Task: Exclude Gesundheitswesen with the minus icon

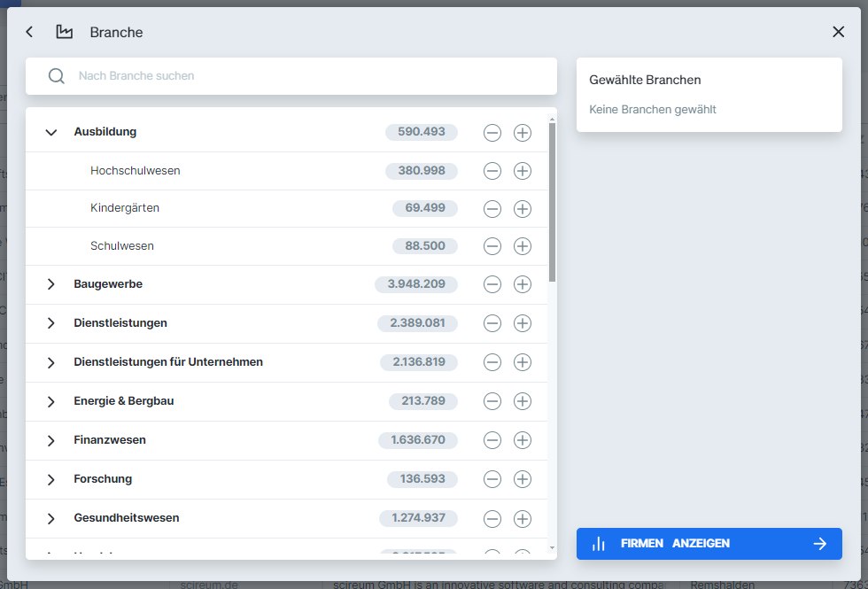Action: click(x=492, y=519)
